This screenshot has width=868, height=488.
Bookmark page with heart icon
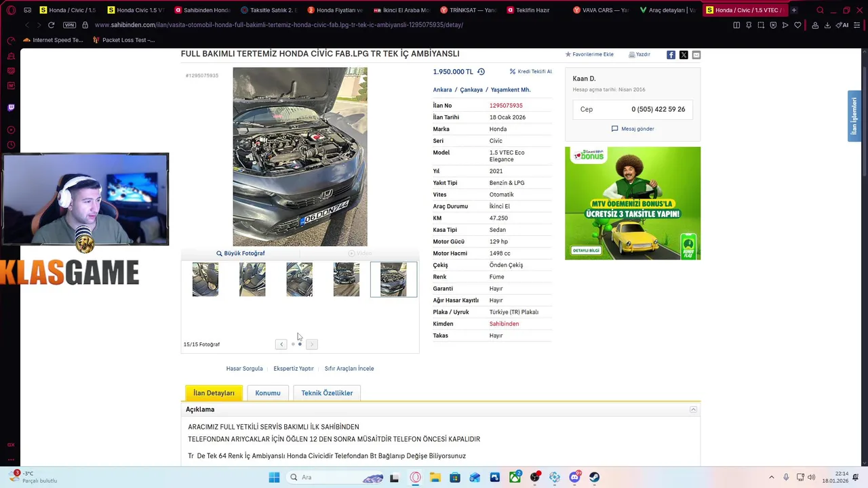point(797,25)
